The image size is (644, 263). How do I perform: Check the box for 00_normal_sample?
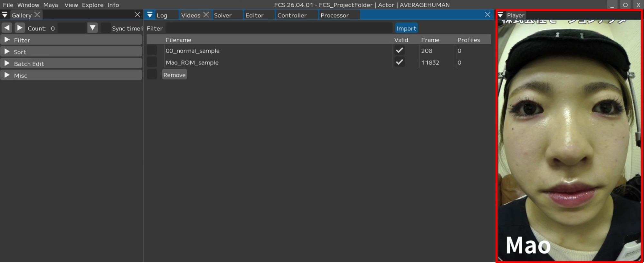point(152,51)
